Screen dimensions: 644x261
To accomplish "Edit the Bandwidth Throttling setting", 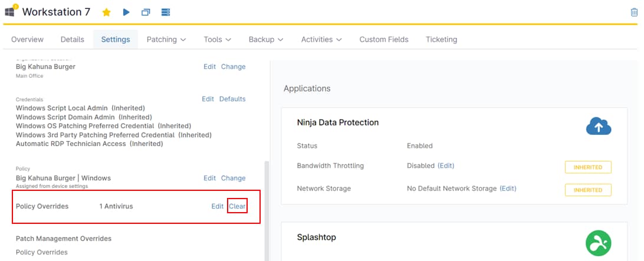I will 446,166.
